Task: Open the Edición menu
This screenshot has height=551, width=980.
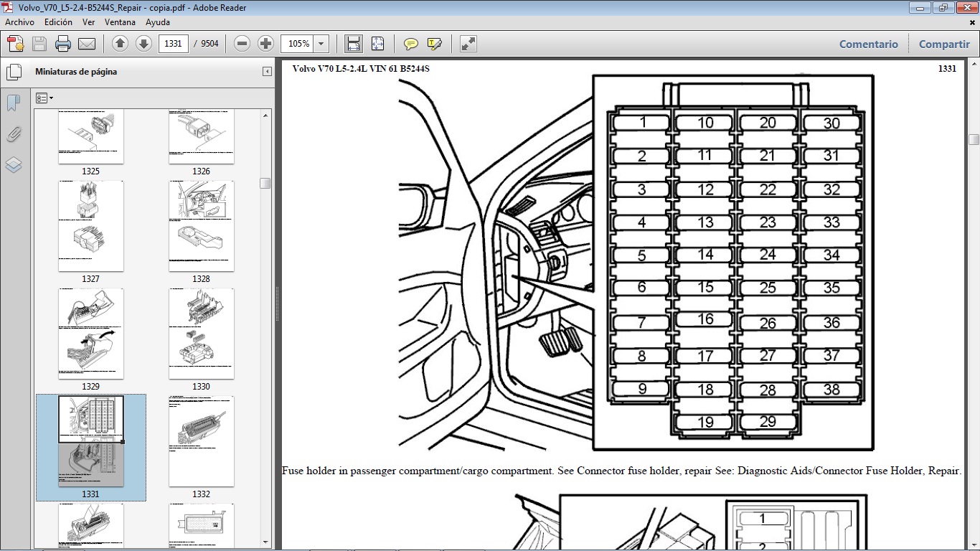Action: tap(58, 22)
